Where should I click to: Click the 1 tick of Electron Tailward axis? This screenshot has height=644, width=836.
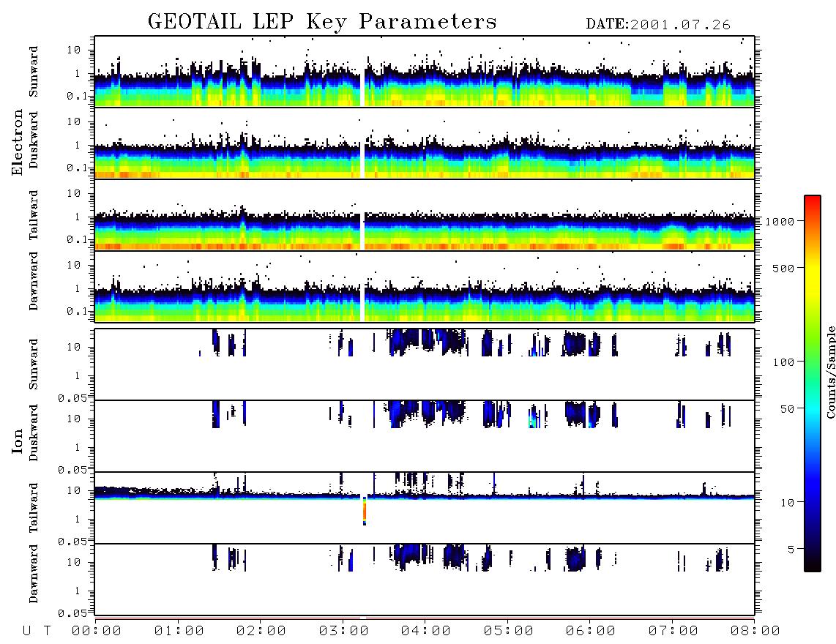click(78, 217)
